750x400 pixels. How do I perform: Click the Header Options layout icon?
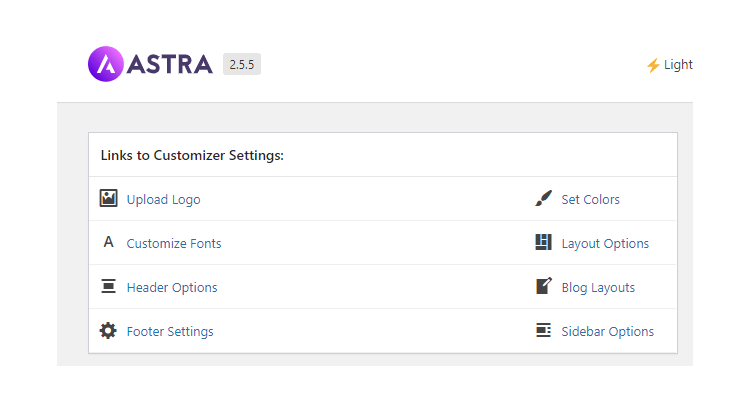[108, 287]
